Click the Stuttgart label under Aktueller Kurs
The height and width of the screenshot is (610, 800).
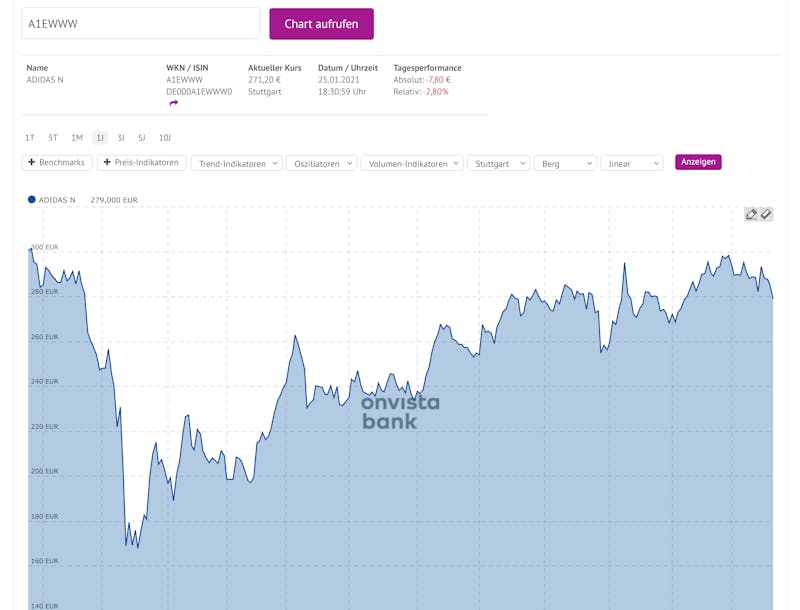point(264,92)
